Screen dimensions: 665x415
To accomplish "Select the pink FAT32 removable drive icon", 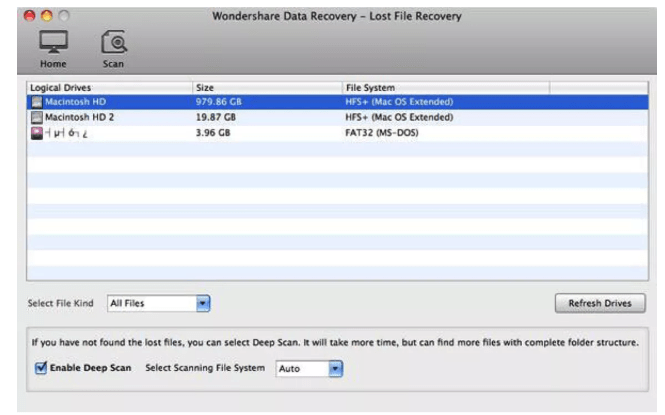I will [37, 133].
